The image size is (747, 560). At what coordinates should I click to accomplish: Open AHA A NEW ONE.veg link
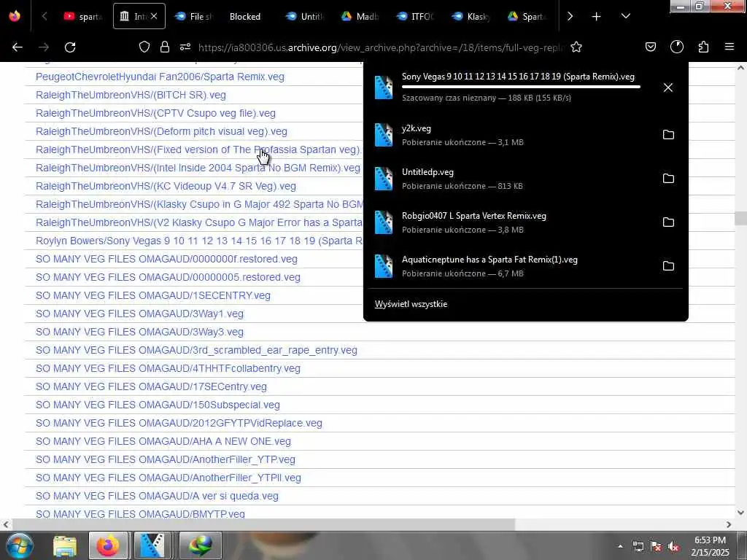[x=163, y=441]
